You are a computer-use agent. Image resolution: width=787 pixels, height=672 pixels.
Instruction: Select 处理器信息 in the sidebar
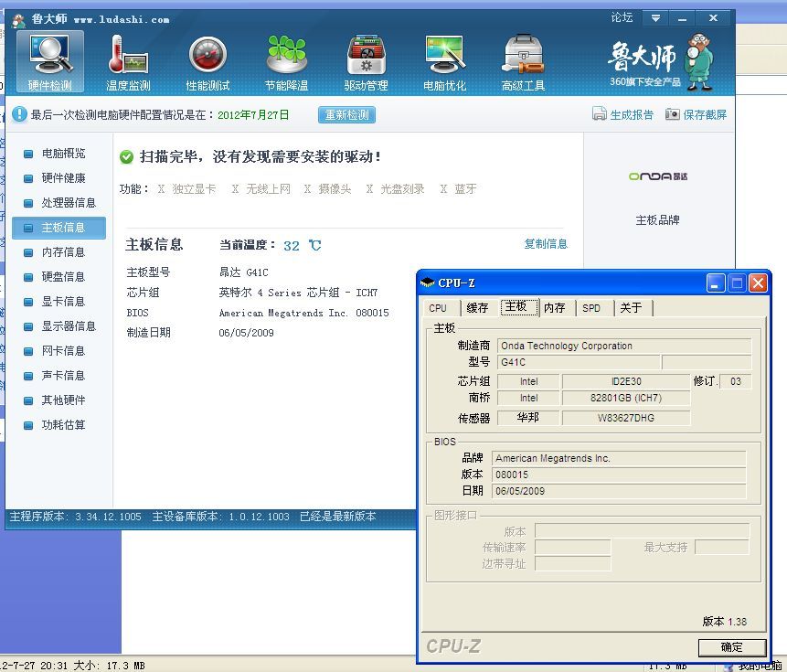tap(69, 203)
